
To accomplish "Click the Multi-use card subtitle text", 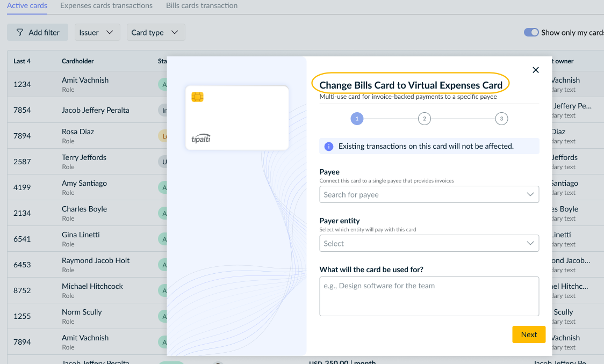I will 408,97.
